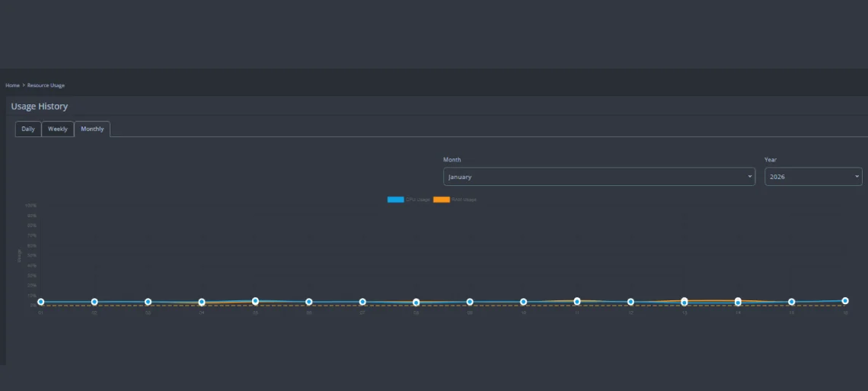Click the CPU data point for day 15
The height and width of the screenshot is (391, 868).
click(792, 302)
